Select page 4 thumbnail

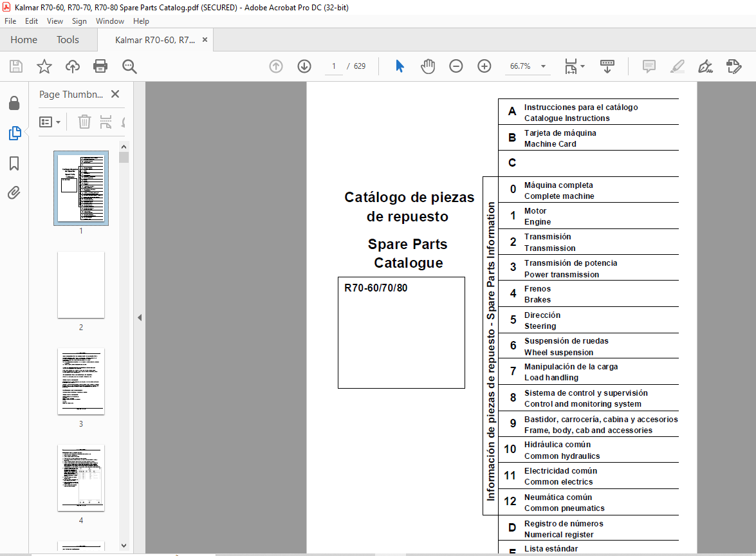(81, 478)
